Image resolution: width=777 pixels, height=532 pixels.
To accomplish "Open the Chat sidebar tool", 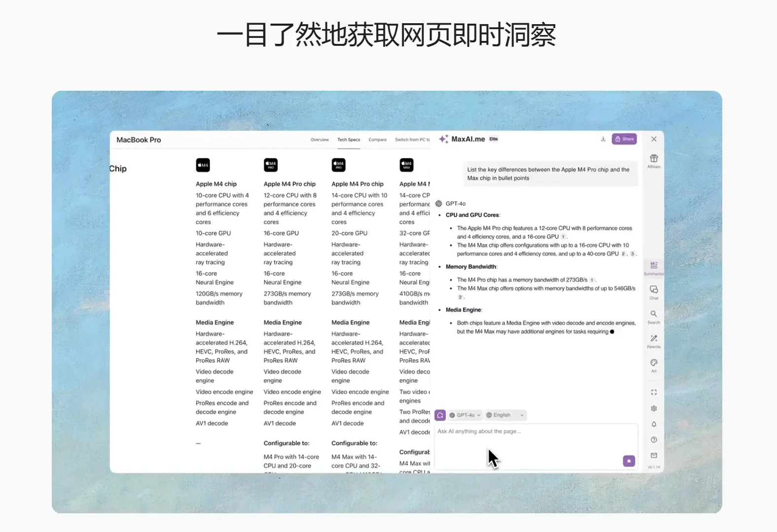I will click(x=654, y=290).
